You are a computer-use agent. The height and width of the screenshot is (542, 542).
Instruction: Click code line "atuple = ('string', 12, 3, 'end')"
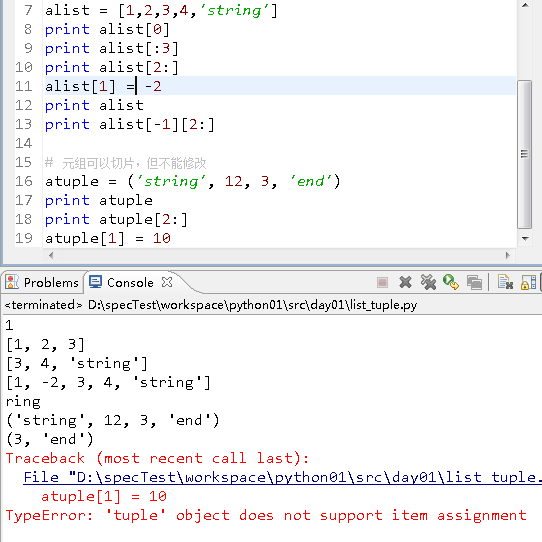pos(193,181)
